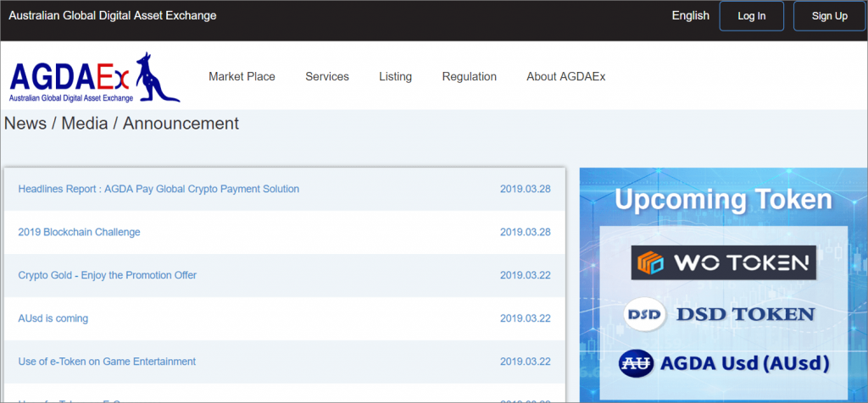
Task: Open Use of e-Token on Game Entertainment
Action: pyautogui.click(x=107, y=362)
